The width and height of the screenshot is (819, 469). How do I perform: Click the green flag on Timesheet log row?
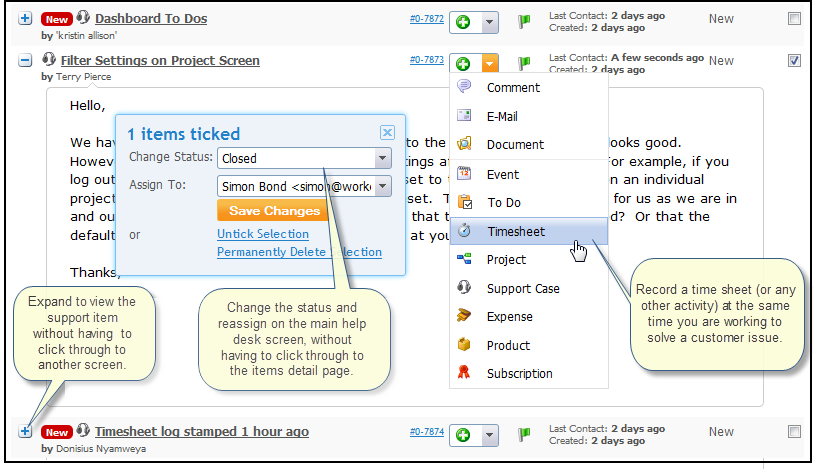click(524, 433)
